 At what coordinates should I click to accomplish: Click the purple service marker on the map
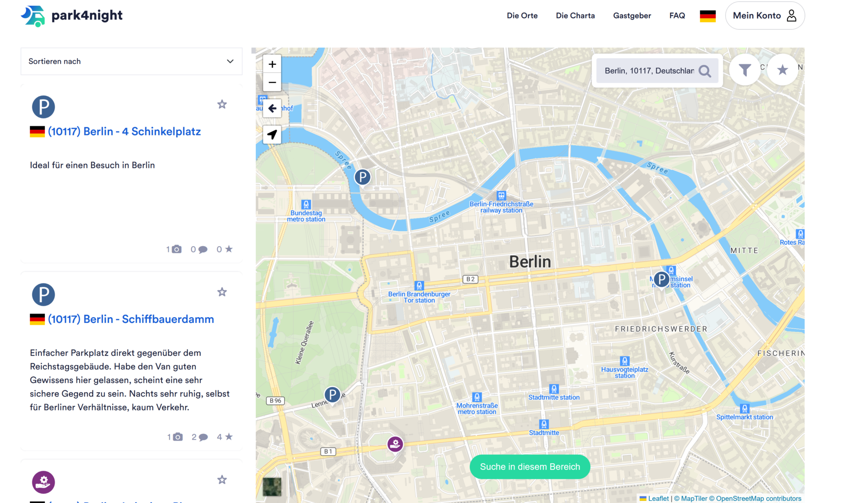(395, 444)
